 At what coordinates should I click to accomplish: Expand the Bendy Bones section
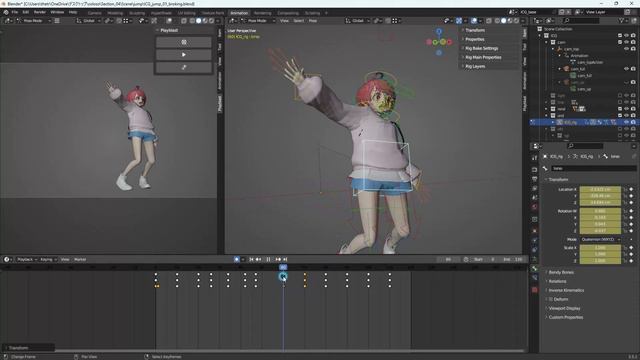[x=560, y=272]
